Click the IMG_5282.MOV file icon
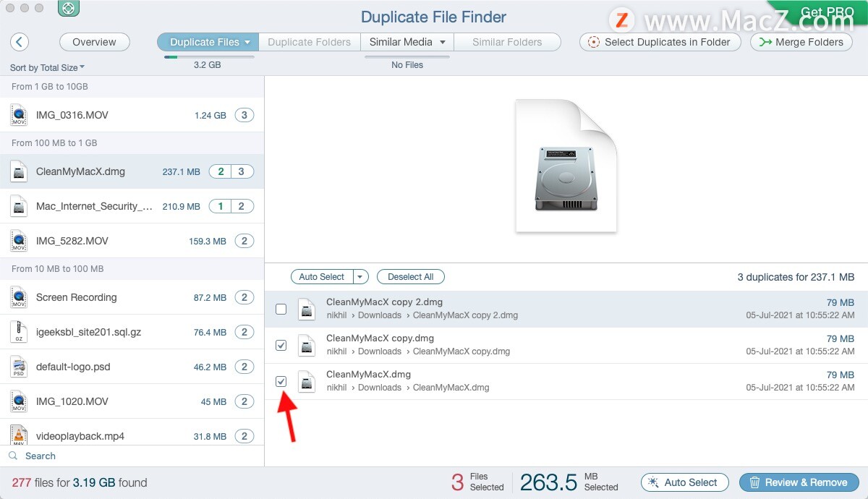Screen dimensions: 868x499 tap(18, 242)
